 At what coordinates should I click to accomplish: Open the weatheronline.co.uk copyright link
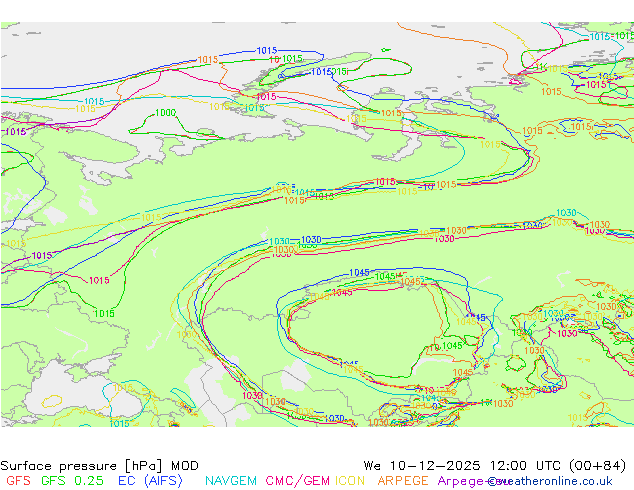point(550,481)
